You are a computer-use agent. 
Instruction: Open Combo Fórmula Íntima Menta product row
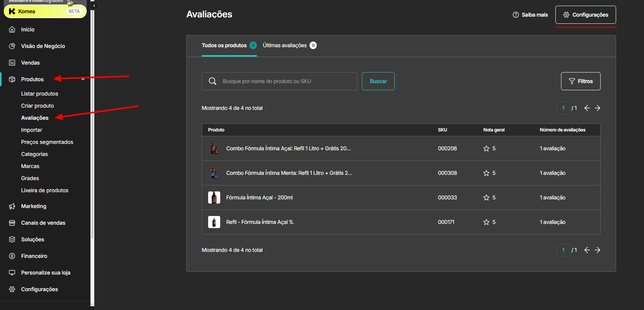coord(401,173)
